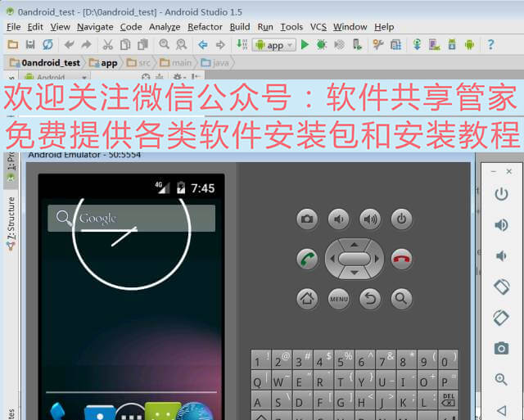This screenshot has height=420, width=524.
Task: Open the Structure side tool tab
Action: [x=11, y=224]
